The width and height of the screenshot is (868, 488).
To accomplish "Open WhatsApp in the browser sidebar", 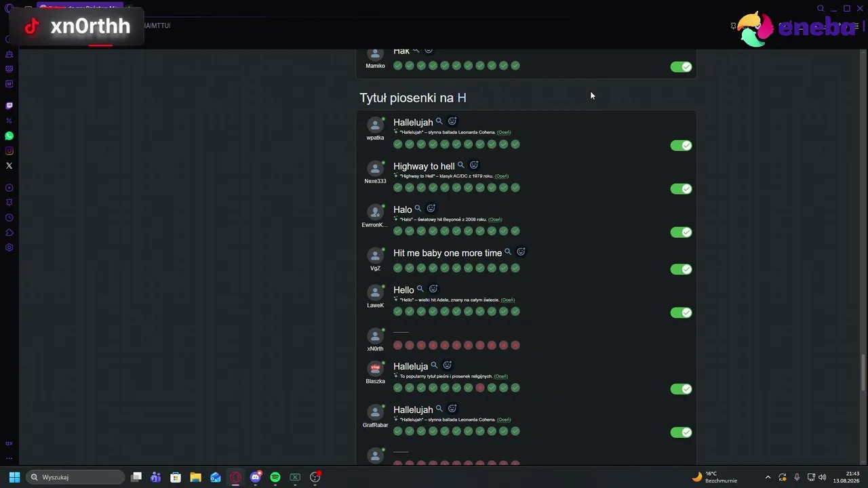I will pyautogui.click(x=9, y=136).
